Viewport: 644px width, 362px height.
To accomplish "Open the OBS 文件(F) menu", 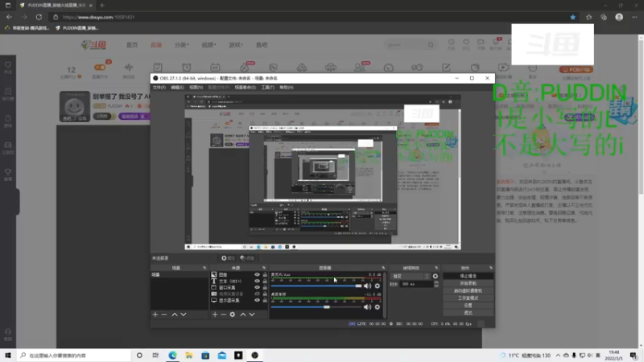I will click(159, 88).
